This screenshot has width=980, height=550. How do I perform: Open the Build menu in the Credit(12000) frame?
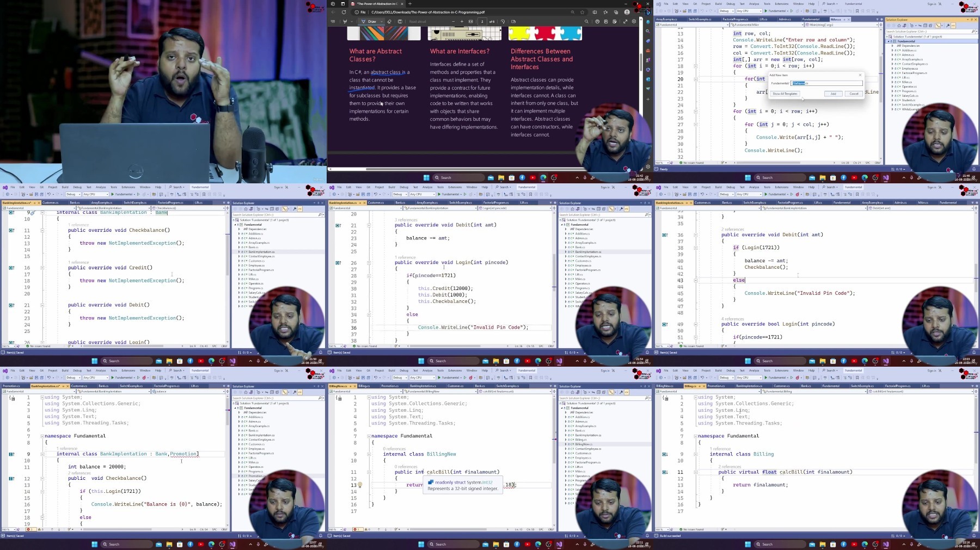coord(391,187)
